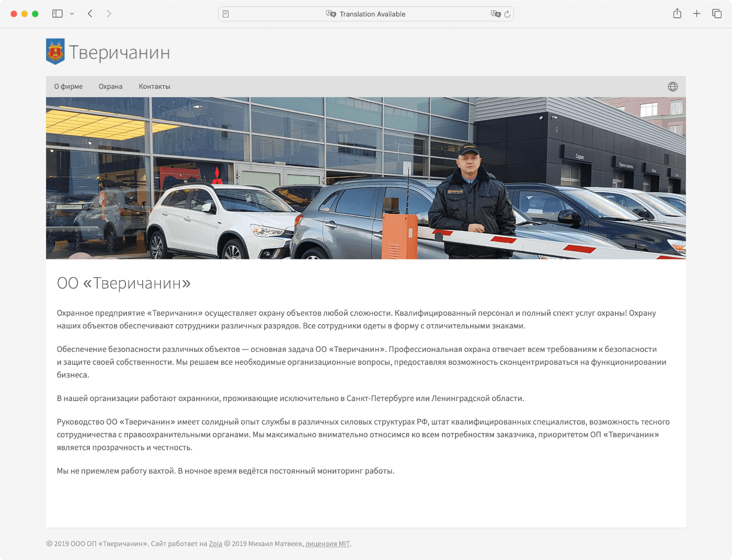This screenshot has width=732, height=560.
Task: Follow the лицензия MIT link
Action: [328, 544]
